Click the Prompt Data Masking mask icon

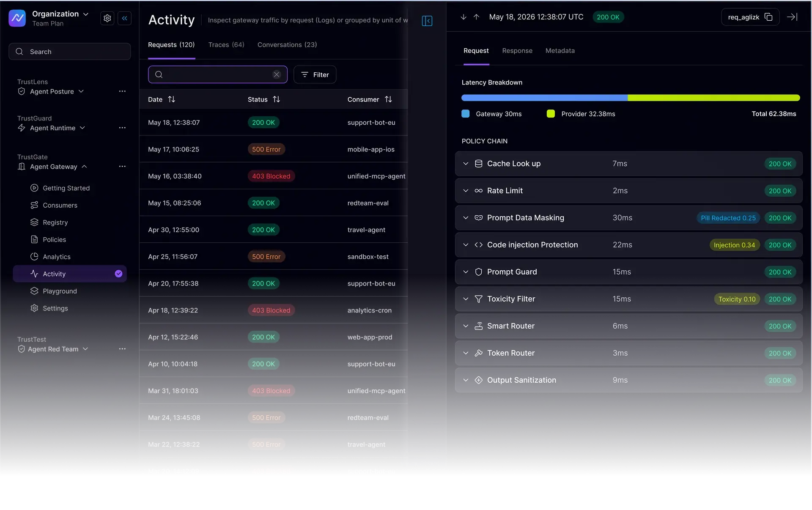(x=478, y=218)
